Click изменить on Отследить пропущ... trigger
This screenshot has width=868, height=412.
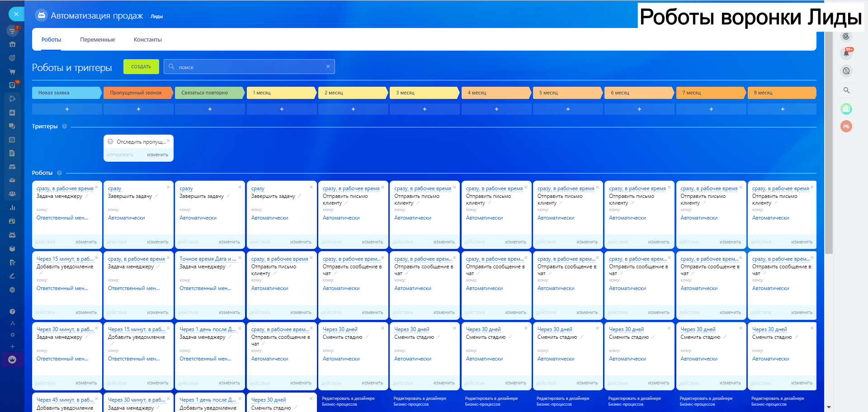(157, 155)
